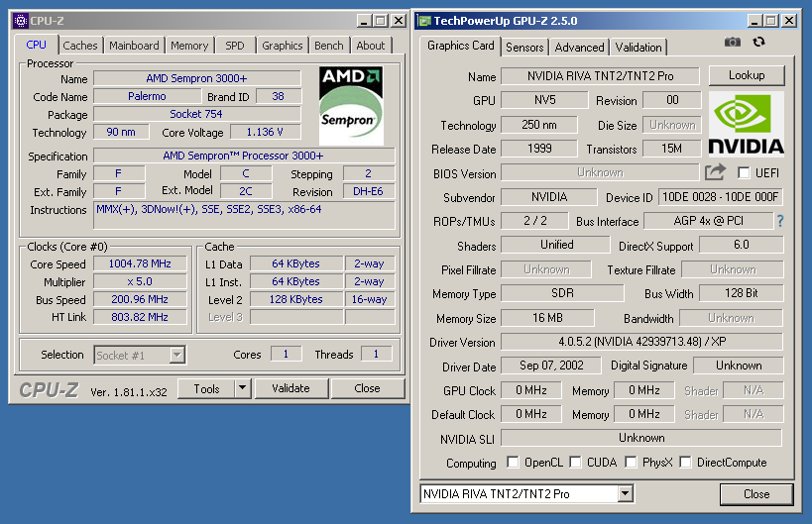Select the Graphics Card tab
This screenshot has height=524, width=812.
460,46
